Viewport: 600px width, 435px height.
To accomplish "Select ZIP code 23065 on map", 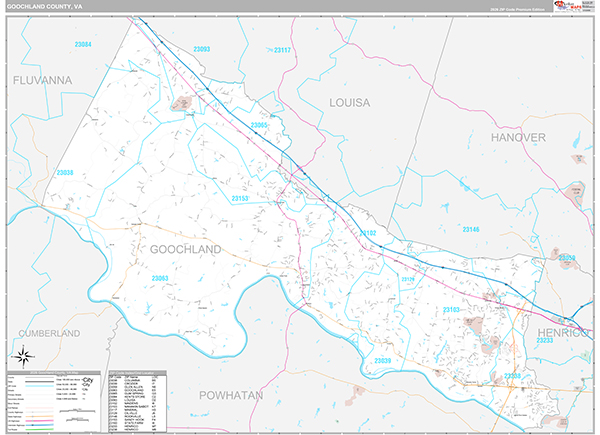I will 262,125.
